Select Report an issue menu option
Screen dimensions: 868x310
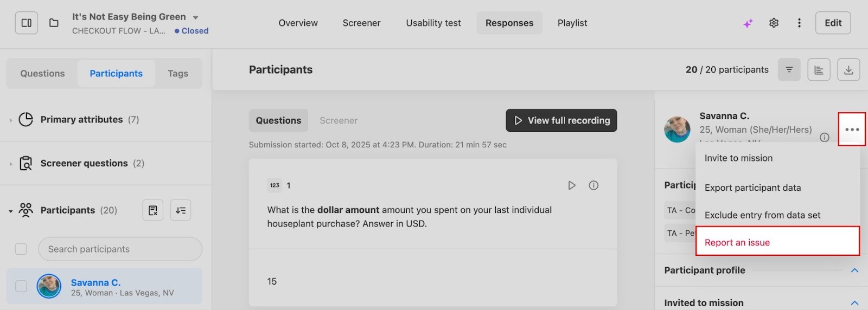pyautogui.click(x=737, y=242)
